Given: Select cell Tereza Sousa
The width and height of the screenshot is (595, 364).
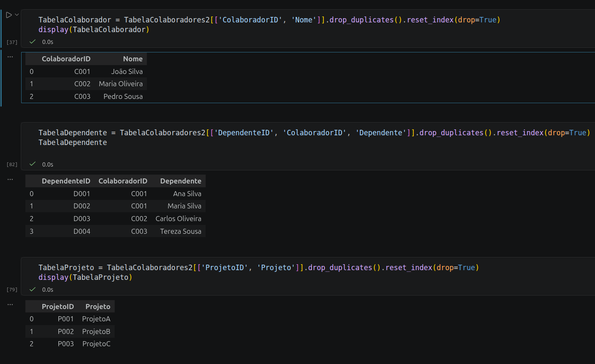Looking at the screenshot, I should [181, 231].
